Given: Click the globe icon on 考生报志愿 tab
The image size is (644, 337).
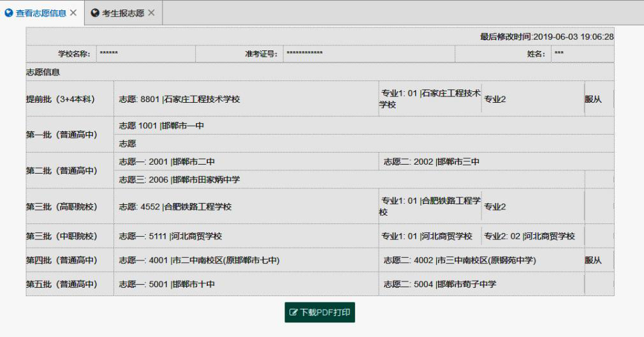Looking at the screenshot, I should click(x=96, y=13).
